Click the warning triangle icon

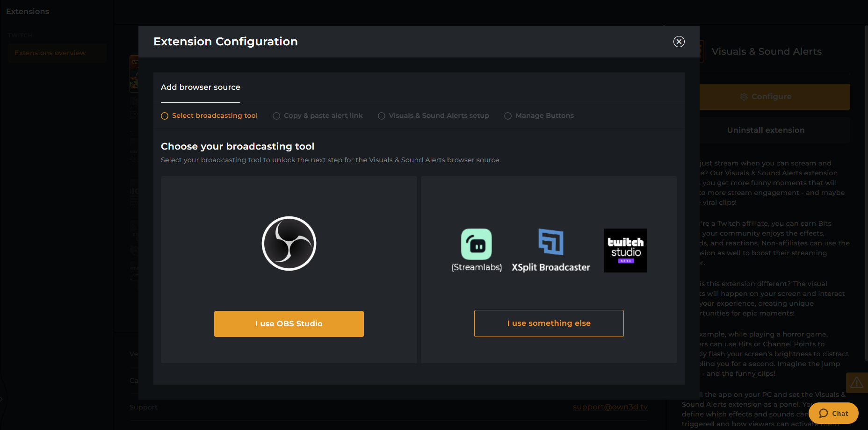click(x=857, y=383)
